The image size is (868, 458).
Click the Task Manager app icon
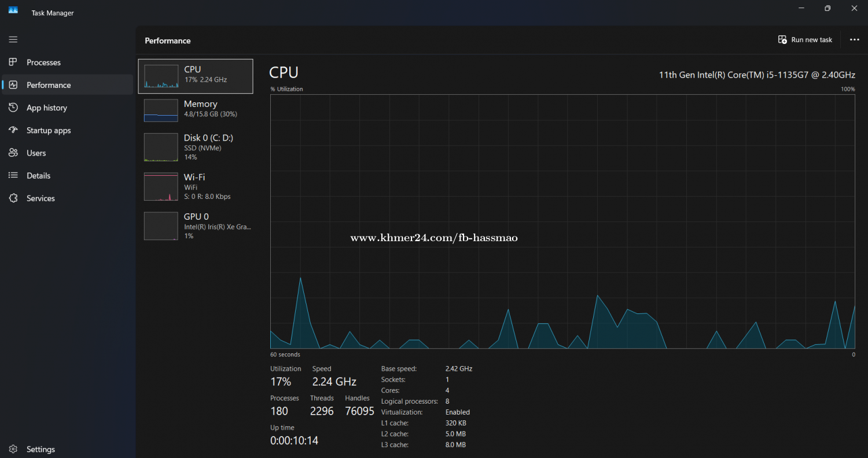[x=13, y=10]
